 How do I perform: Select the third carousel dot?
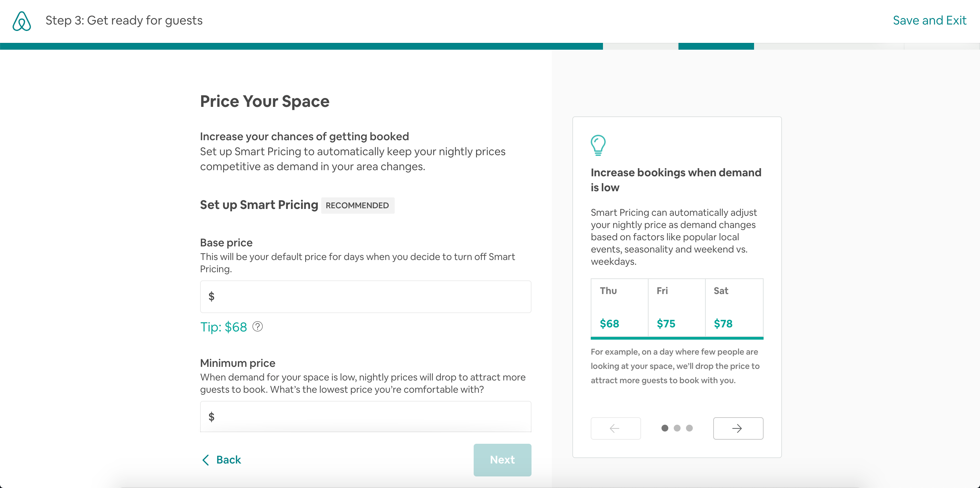pyautogui.click(x=689, y=428)
